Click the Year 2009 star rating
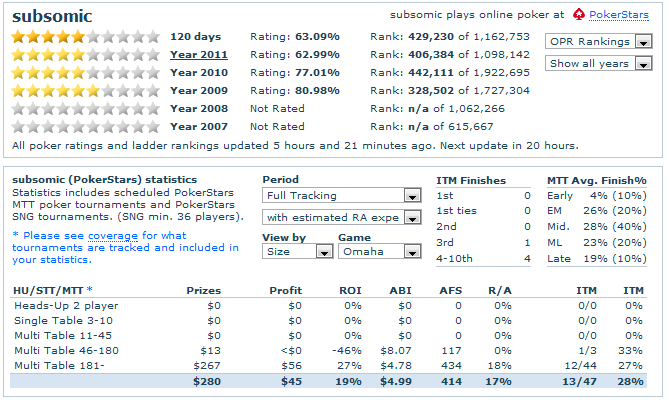The width and height of the screenshot is (669, 402). tap(85, 90)
